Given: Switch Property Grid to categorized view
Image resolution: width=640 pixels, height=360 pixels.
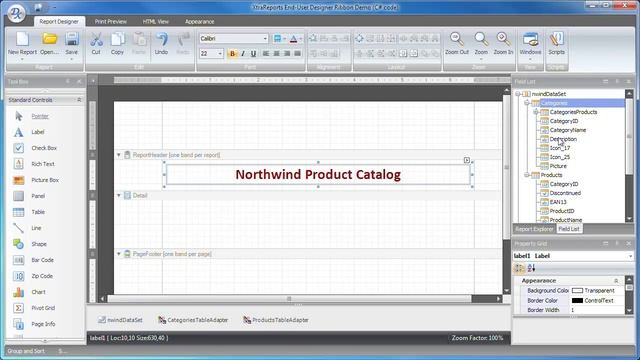Looking at the screenshot, I should [519, 268].
